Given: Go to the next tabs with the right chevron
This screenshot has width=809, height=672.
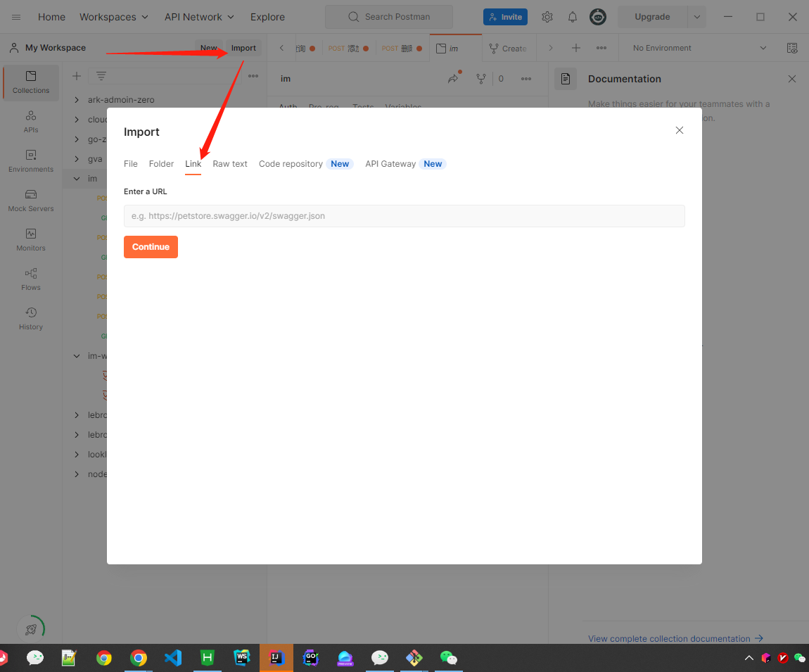Looking at the screenshot, I should [551, 48].
